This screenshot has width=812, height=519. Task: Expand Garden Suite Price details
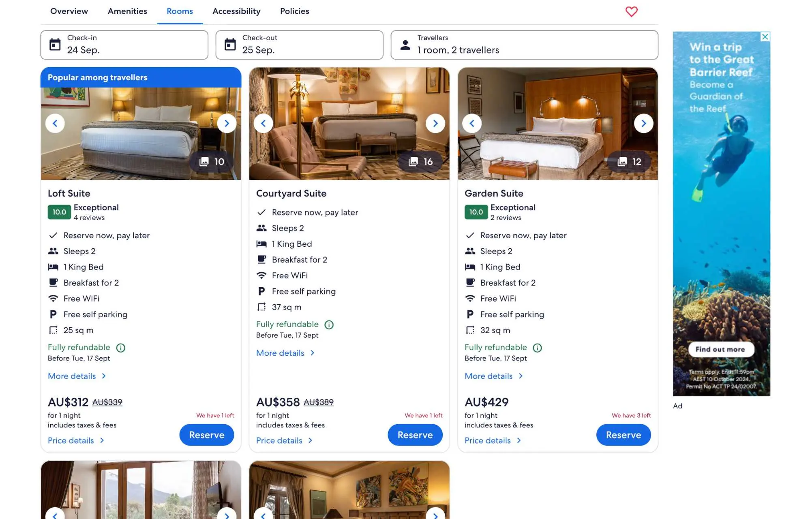pos(493,440)
